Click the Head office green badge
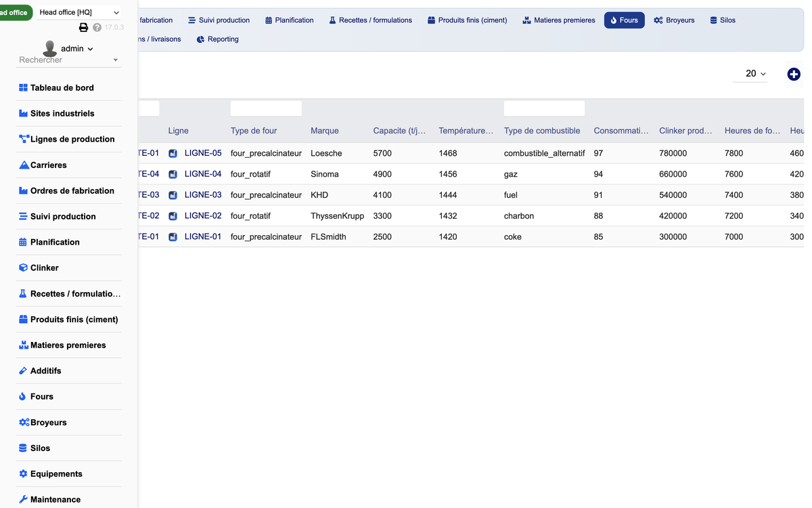This screenshot has height=508, width=812. [15, 12]
